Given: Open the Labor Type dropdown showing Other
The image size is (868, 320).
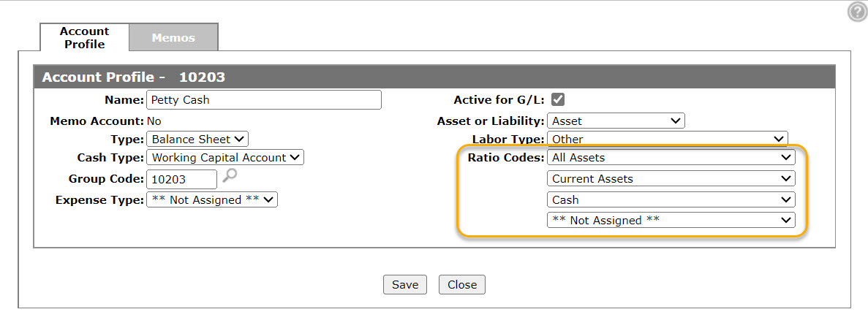Looking at the screenshot, I should [x=667, y=139].
